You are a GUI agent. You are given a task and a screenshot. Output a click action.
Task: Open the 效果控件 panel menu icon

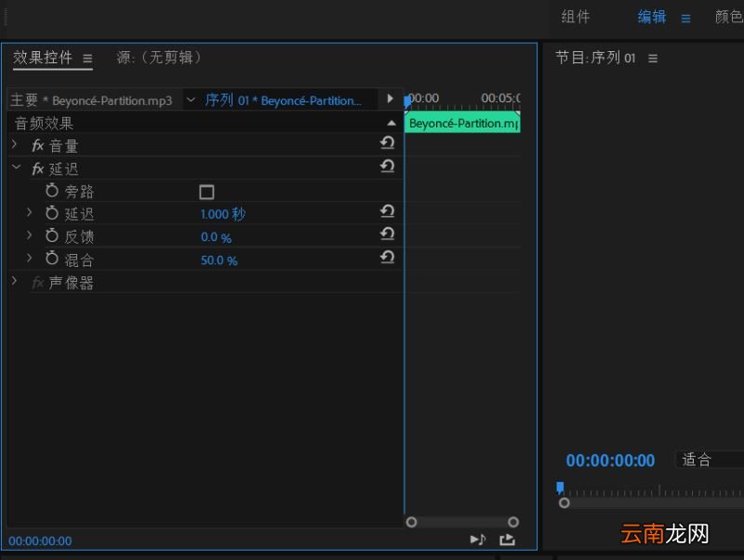(87, 59)
